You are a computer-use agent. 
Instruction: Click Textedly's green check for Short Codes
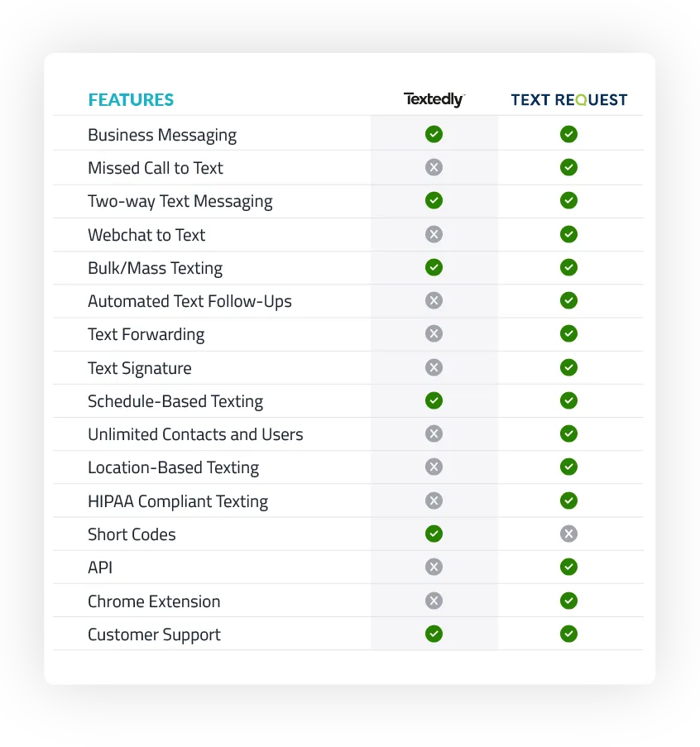(434, 534)
